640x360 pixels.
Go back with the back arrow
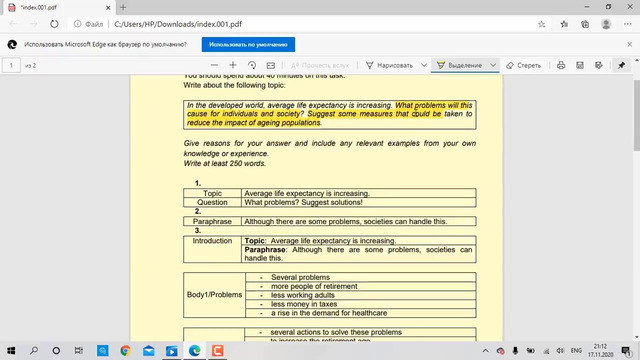13,24
